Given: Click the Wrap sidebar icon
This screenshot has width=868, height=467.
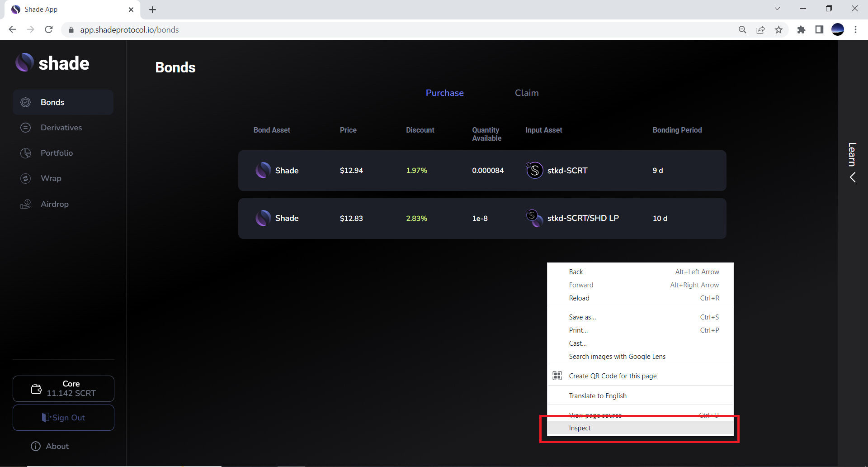Looking at the screenshot, I should [26, 178].
